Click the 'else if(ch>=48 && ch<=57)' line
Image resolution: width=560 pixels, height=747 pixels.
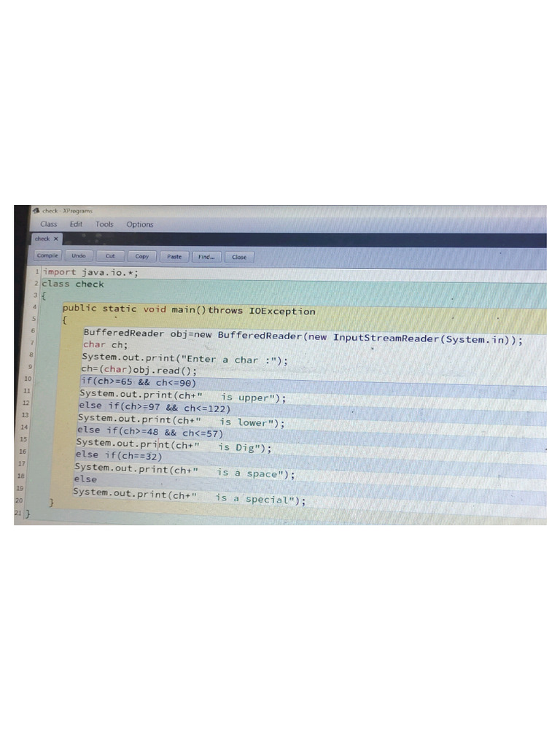(150, 432)
